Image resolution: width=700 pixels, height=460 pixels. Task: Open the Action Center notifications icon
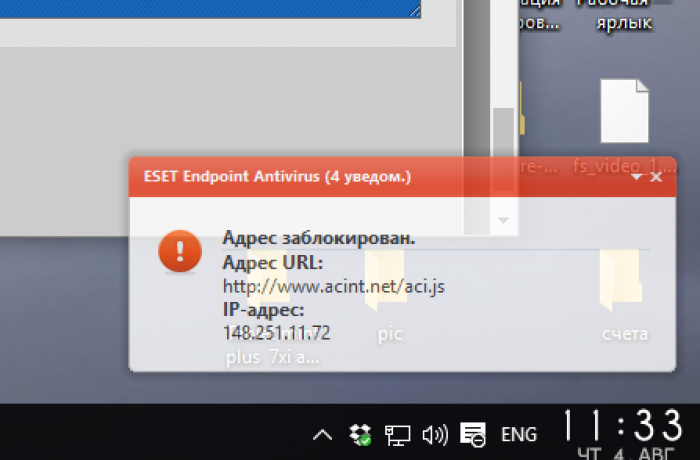pyautogui.click(x=473, y=435)
